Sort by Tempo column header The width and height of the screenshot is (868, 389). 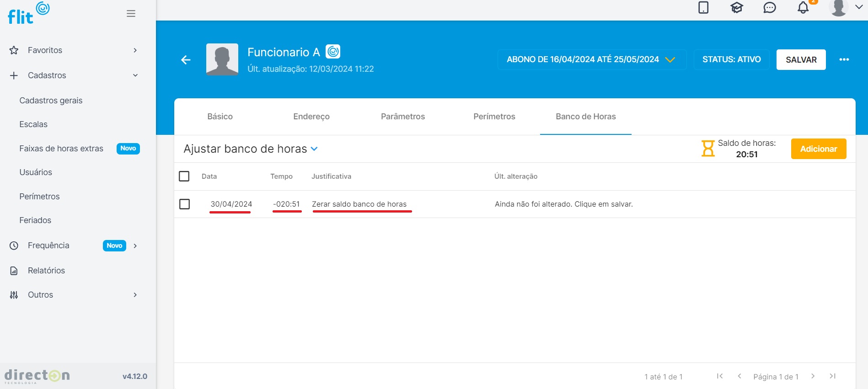click(x=281, y=176)
